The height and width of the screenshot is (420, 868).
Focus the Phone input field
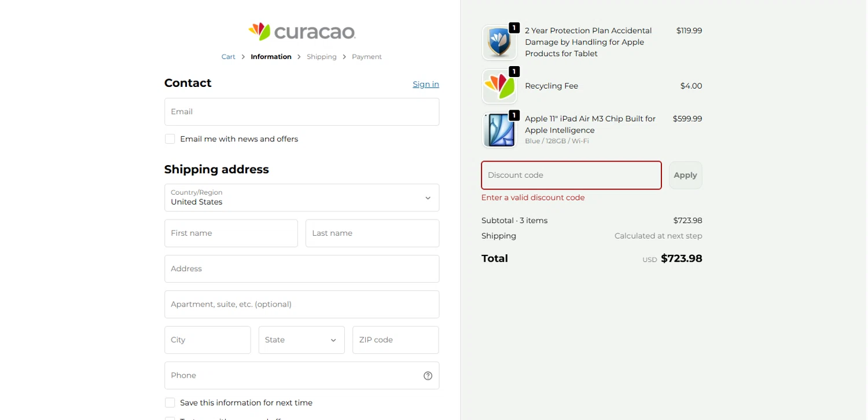point(301,375)
